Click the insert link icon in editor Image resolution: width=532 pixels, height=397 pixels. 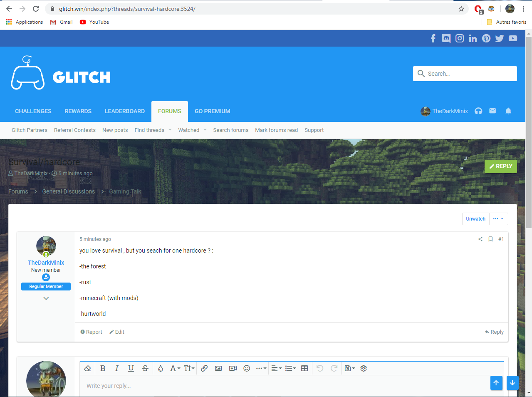(x=204, y=368)
